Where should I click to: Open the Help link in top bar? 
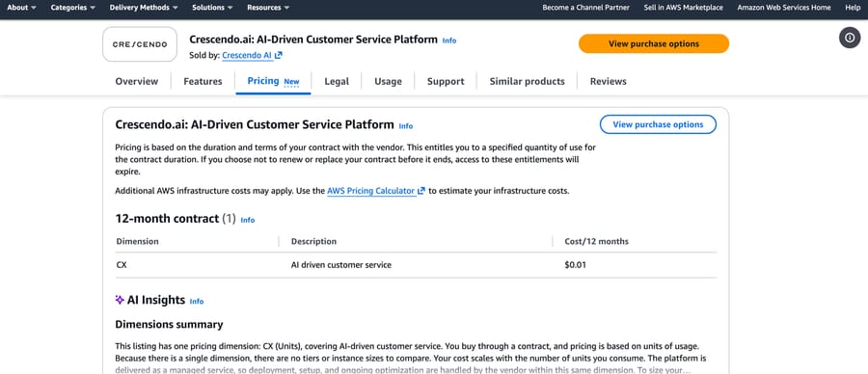[853, 8]
